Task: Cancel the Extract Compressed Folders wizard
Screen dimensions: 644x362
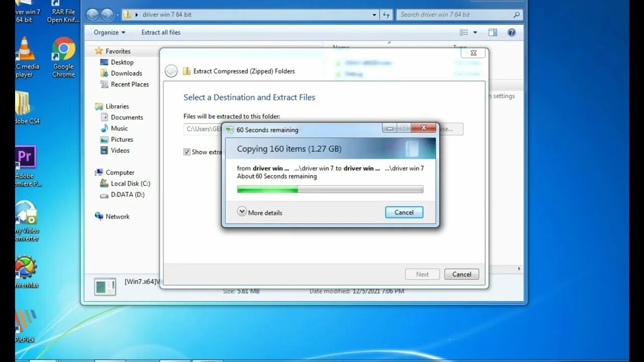Action: [461, 274]
